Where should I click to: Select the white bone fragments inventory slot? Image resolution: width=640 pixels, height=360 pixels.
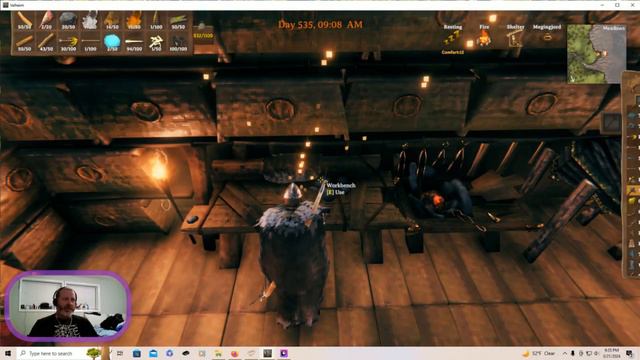tap(156, 42)
